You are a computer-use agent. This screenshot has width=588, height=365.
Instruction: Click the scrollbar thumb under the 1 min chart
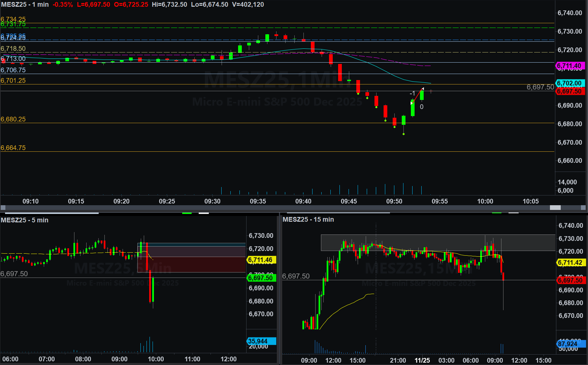pyautogui.click(x=555, y=208)
